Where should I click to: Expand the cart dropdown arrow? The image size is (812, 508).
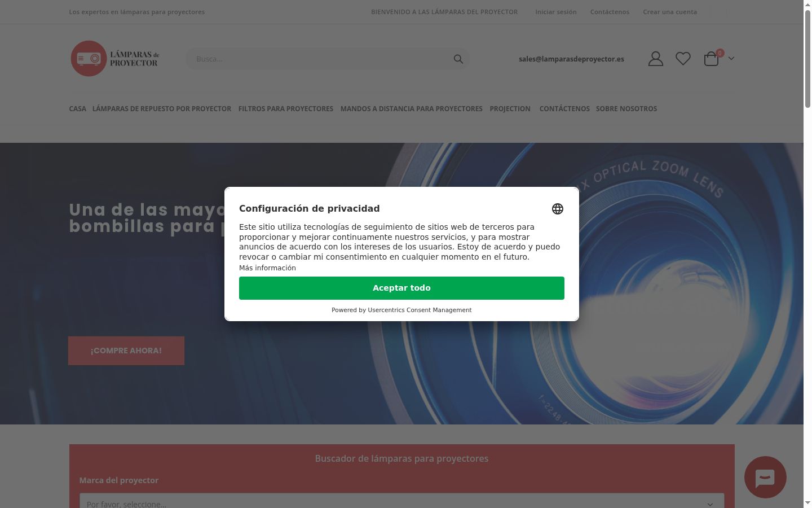(731, 58)
